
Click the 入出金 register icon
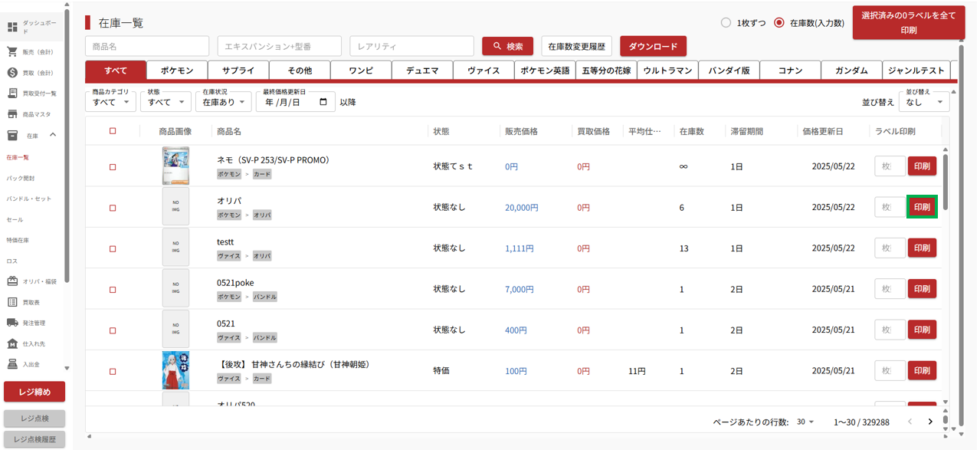click(12, 364)
